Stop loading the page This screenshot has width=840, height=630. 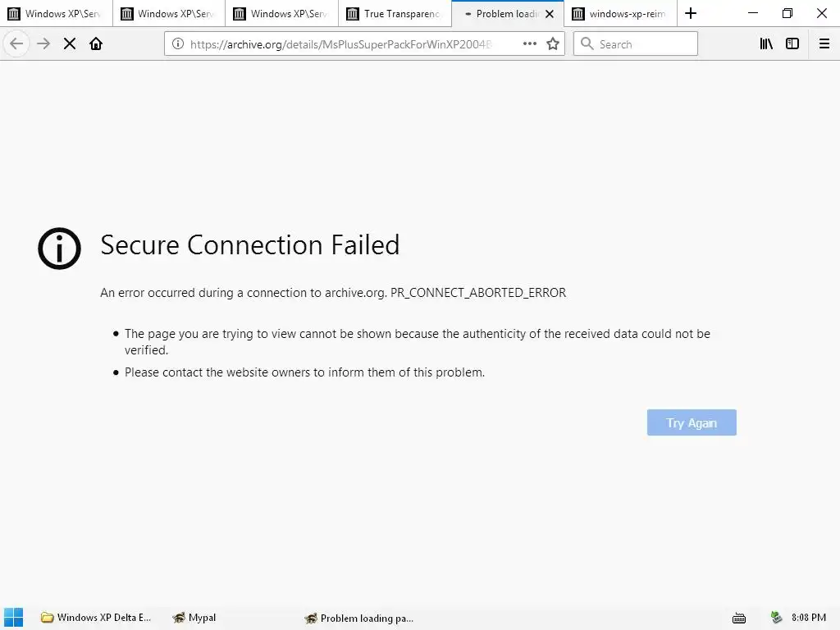coord(70,43)
